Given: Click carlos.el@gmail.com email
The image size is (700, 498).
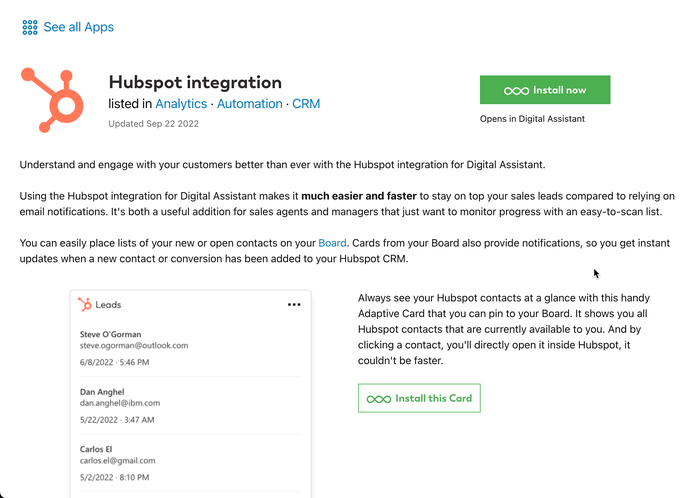Looking at the screenshot, I should [118, 461].
